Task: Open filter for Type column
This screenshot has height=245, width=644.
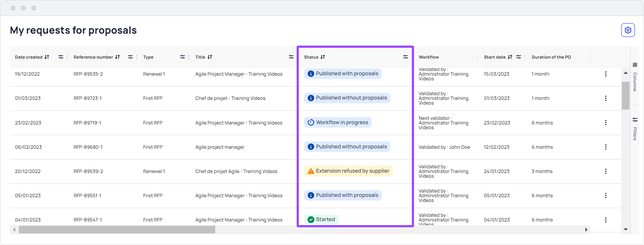Action: (183, 57)
